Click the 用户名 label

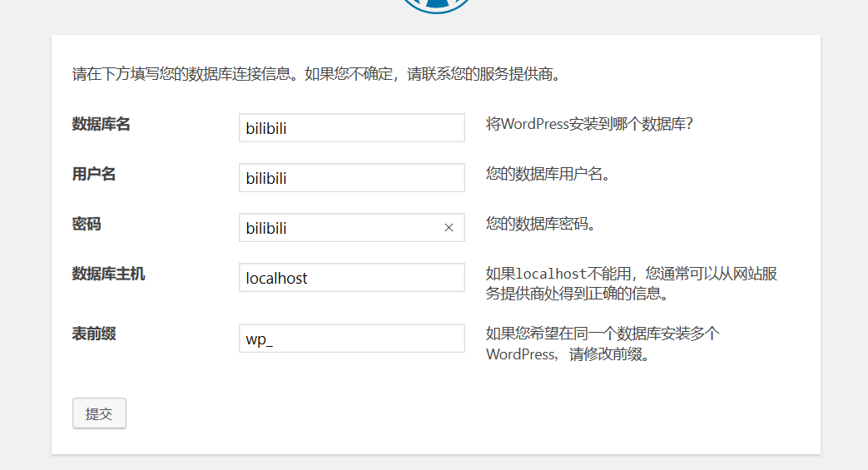pyautogui.click(x=93, y=174)
